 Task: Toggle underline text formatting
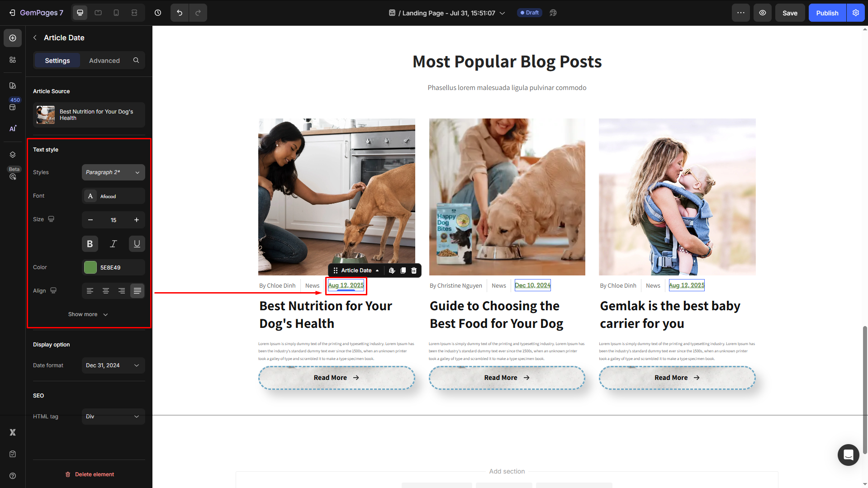[137, 244]
